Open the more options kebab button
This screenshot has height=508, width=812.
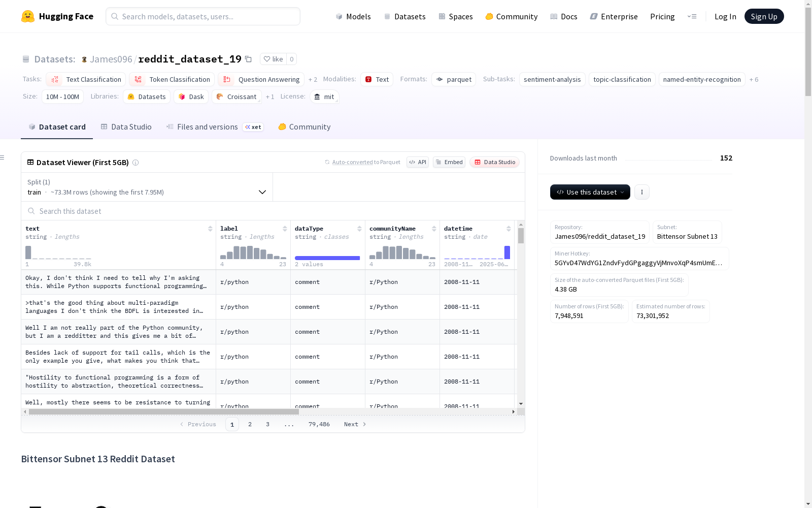[642, 192]
